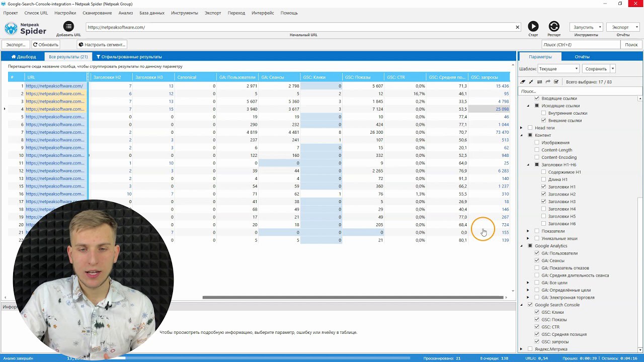Collapse the Контент tree node
644x362 pixels.
pos(521,135)
